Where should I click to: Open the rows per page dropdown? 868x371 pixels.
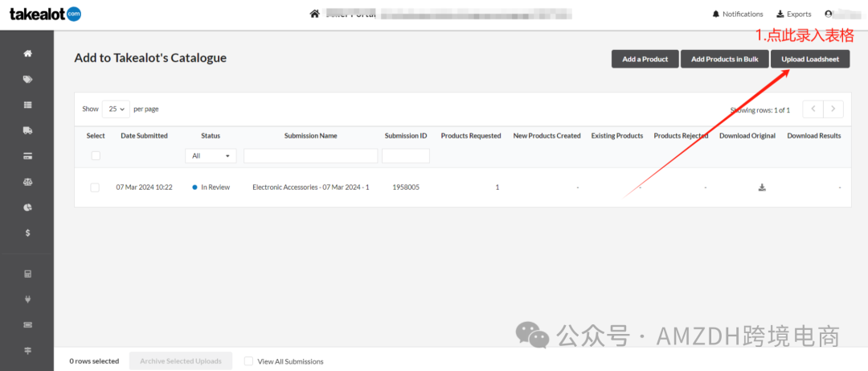tap(117, 109)
